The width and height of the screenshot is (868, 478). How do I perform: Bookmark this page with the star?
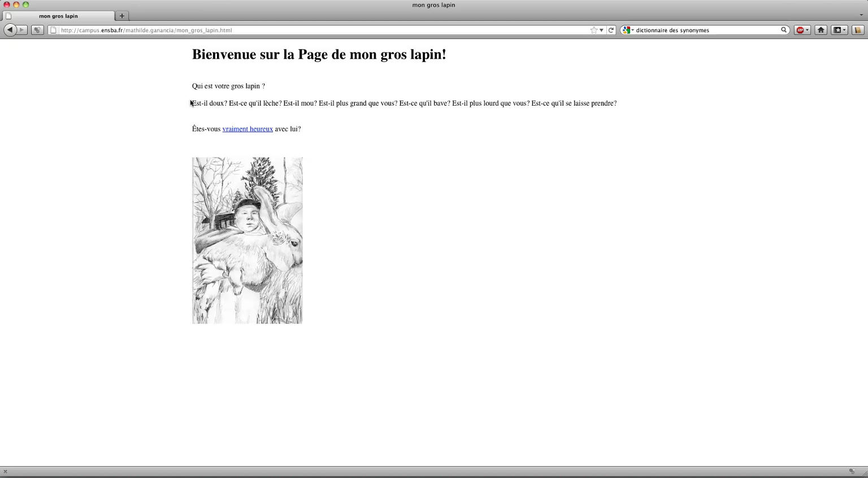593,31
